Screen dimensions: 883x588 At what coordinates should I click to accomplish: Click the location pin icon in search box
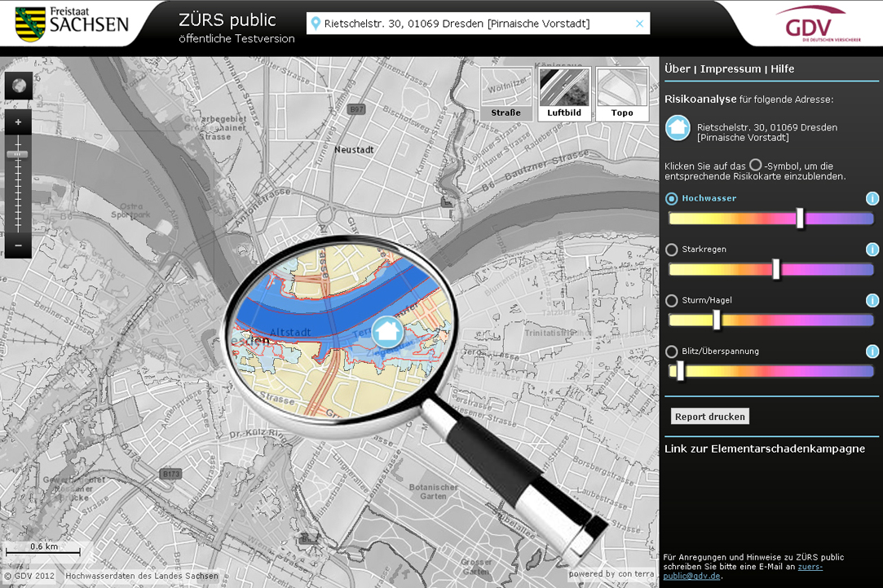pos(316,24)
